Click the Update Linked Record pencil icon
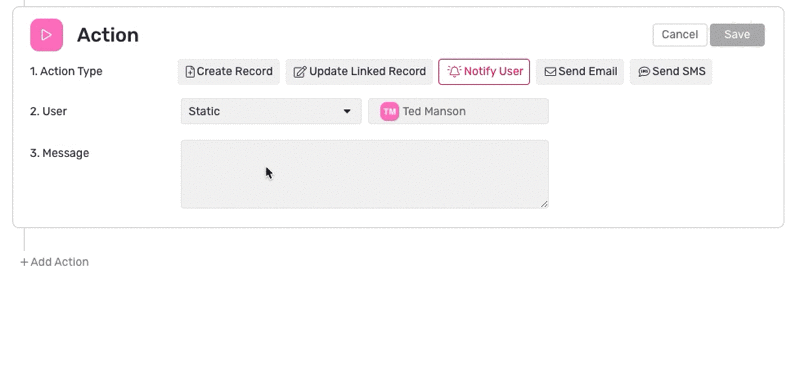 300,72
